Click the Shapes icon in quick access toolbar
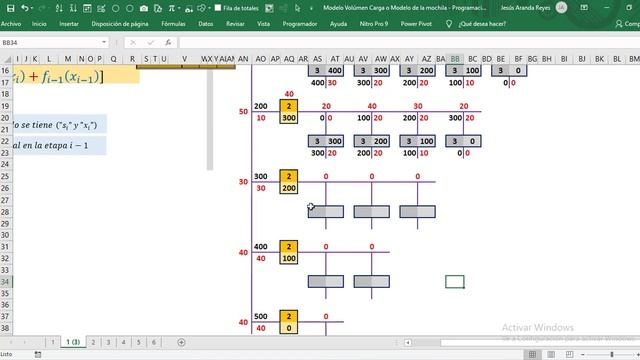Screen dimensions: 640x360 coord(201,8)
